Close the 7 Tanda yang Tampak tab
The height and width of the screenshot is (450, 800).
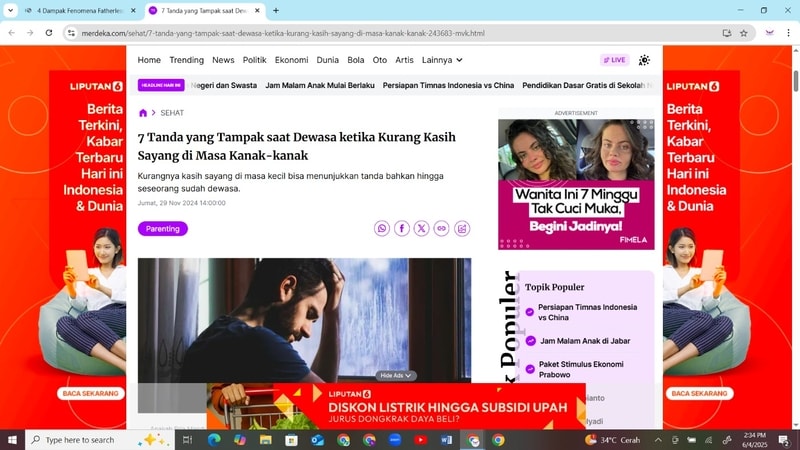[x=257, y=10]
